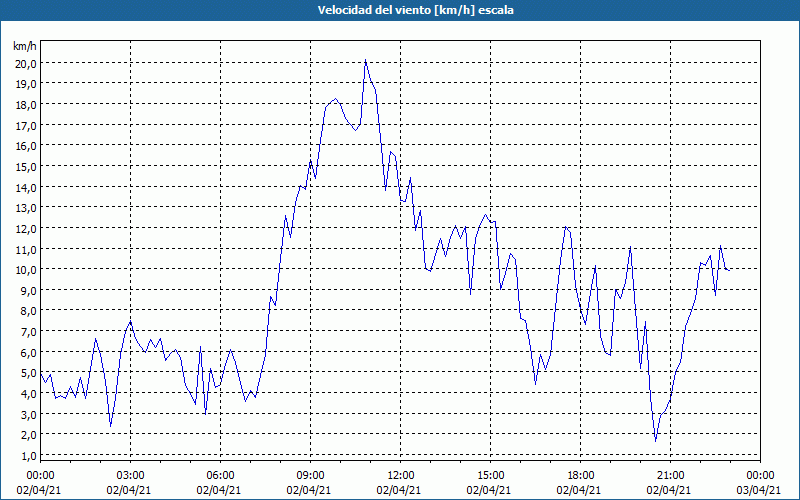Click the 7,0 y-axis value
The image size is (800, 500).
pyautogui.click(x=28, y=332)
